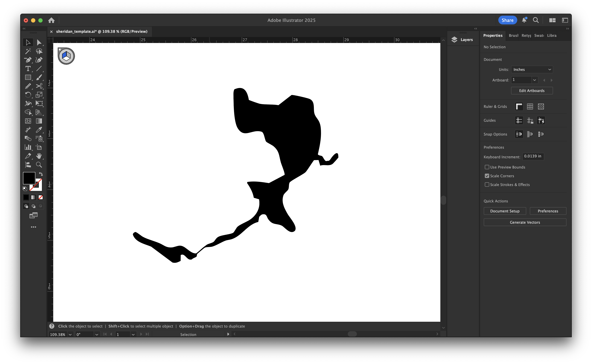592x364 pixels.
Task: Toggle the Use Preview Bounds checkbox
Action: (x=487, y=167)
